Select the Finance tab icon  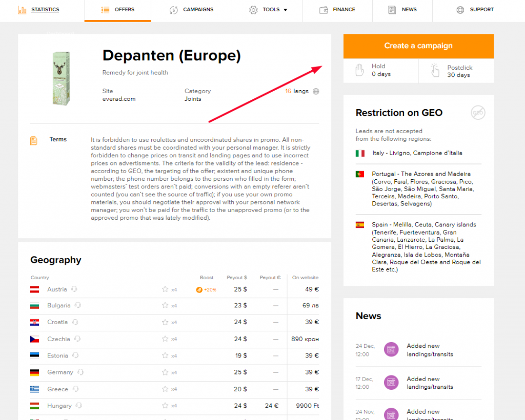tap(324, 9)
